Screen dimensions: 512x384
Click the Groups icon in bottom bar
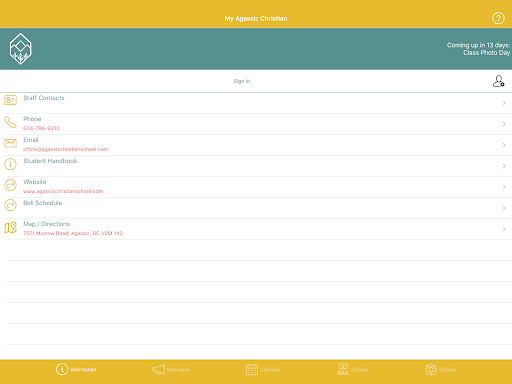431,369
